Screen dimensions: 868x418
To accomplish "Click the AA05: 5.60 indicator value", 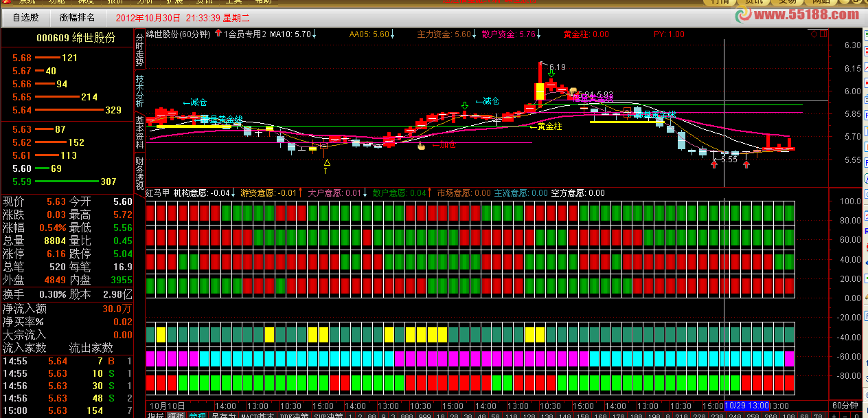I will [369, 34].
